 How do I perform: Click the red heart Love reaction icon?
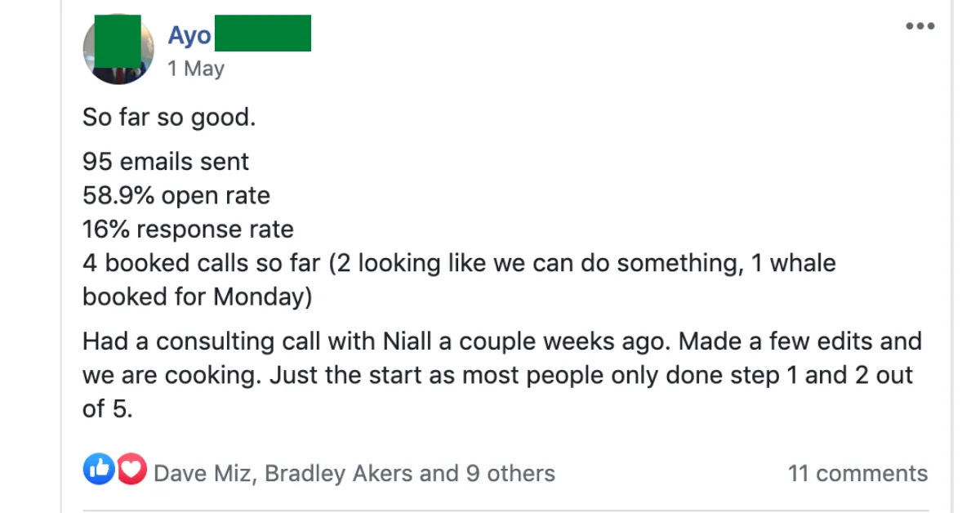point(132,471)
